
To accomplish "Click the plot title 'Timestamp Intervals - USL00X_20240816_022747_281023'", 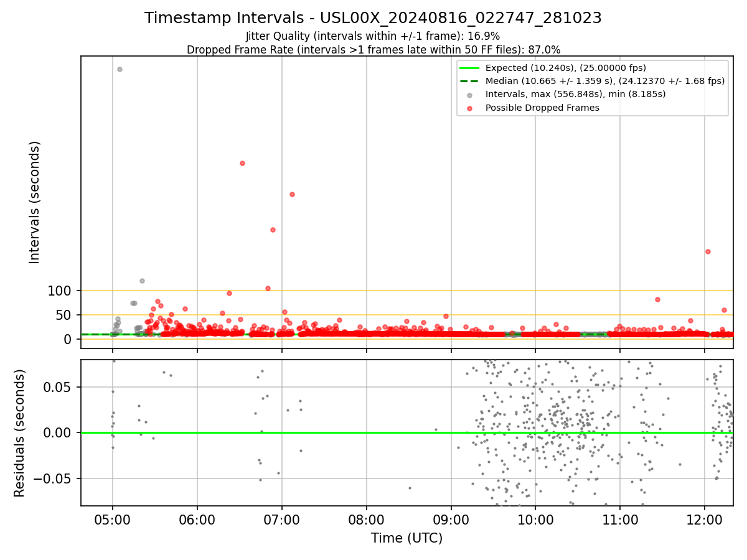I will click(373, 18).
